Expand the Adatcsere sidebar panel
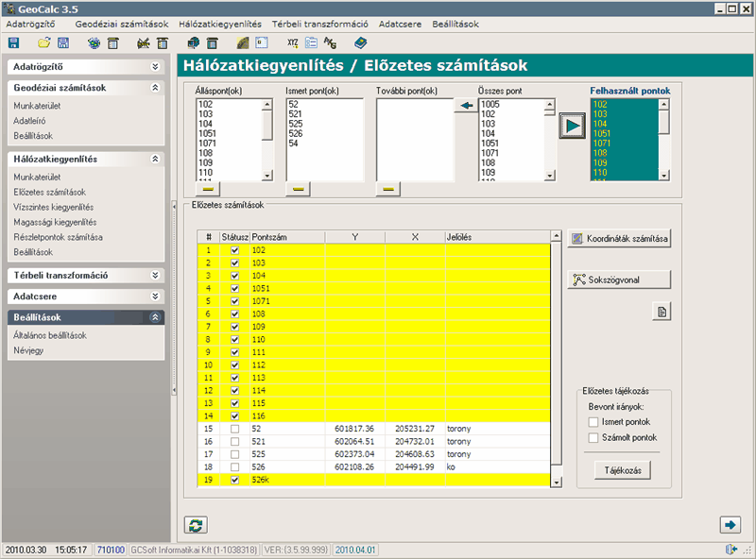This screenshot has width=756, height=559. pos(155,296)
